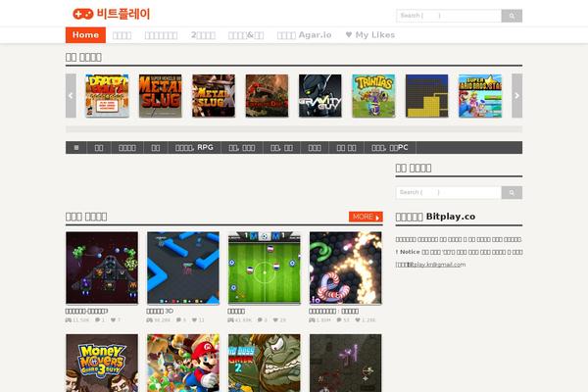Open the space shooter game thumbnail
This screenshot has height=392, width=588.
point(102,268)
